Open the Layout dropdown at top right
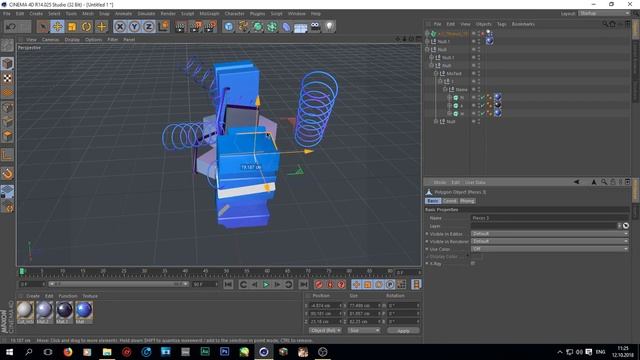The width and height of the screenshot is (640, 360). pyautogui.click(x=604, y=13)
